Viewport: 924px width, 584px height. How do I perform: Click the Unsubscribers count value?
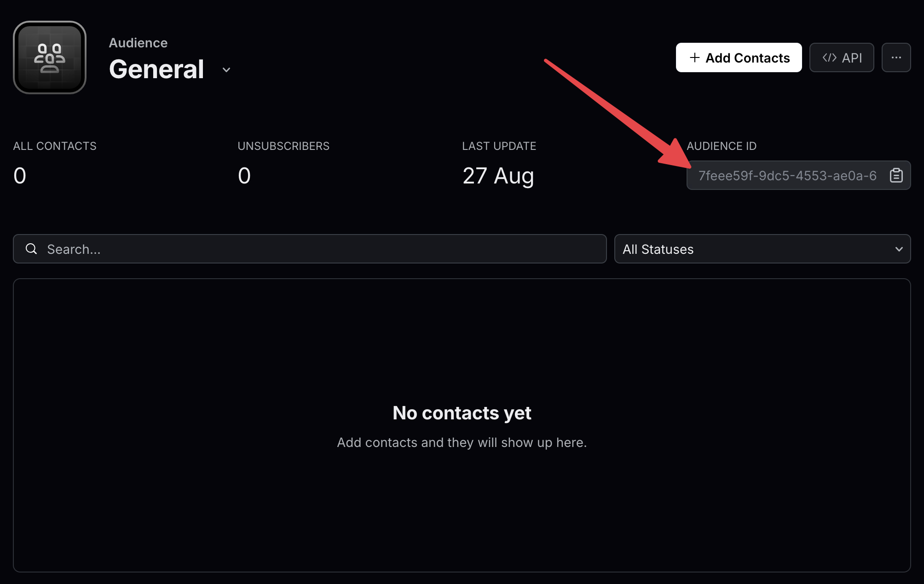[244, 175]
